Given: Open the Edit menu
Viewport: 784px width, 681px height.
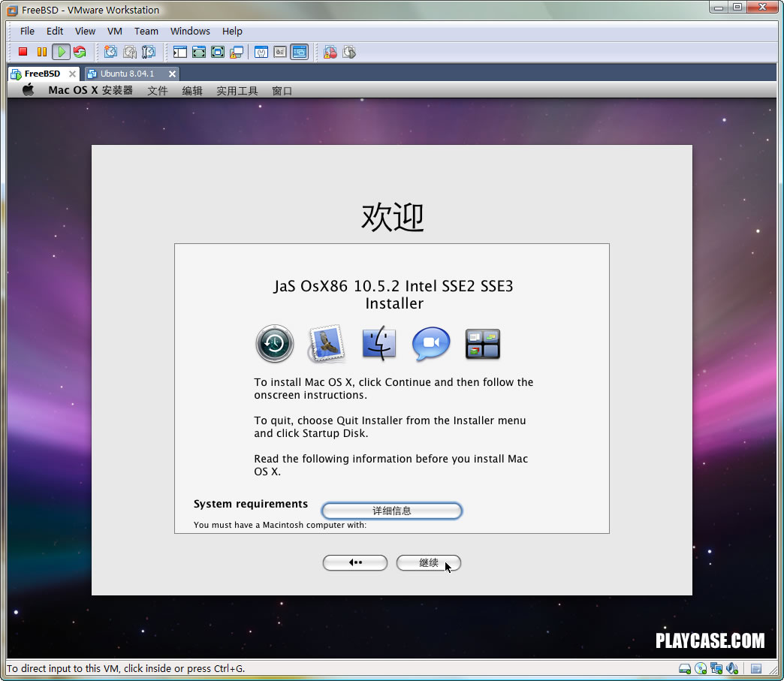Looking at the screenshot, I should tap(55, 31).
